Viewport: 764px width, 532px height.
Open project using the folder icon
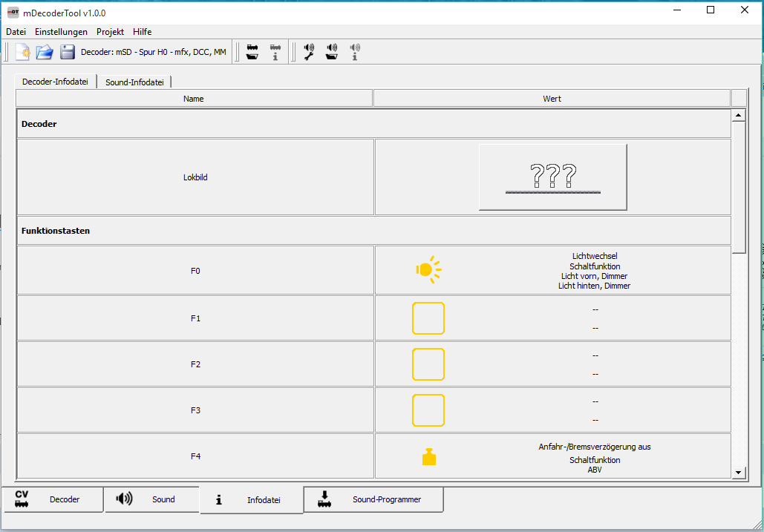pos(45,52)
